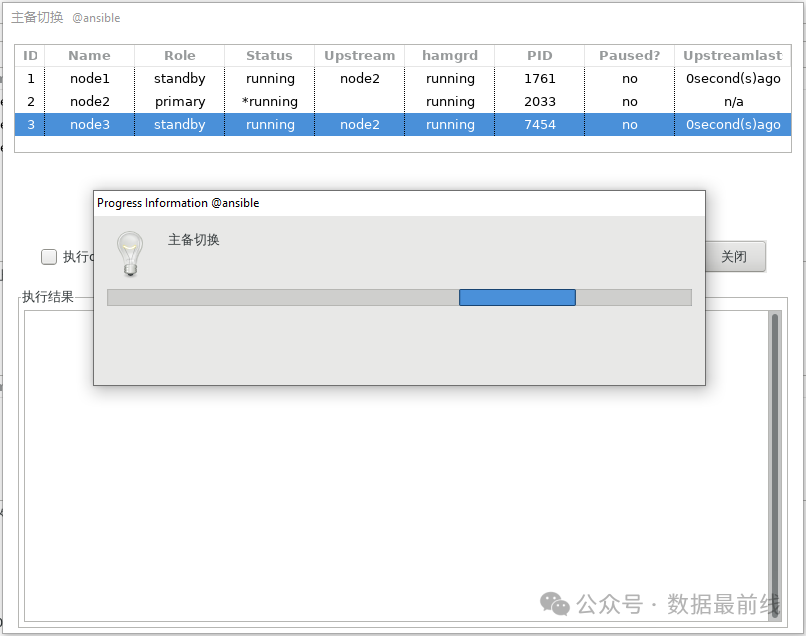Select the node2 cell in the Name column
The width and height of the screenshot is (806, 636).
89,101
